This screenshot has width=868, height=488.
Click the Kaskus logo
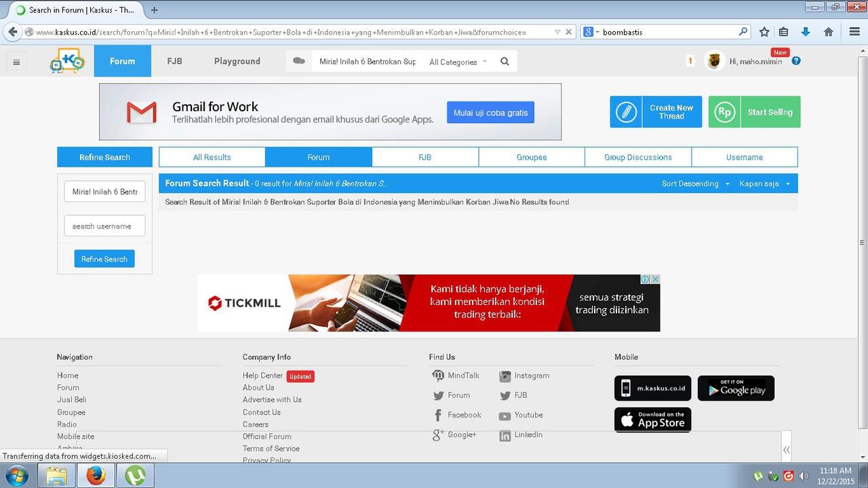pyautogui.click(x=67, y=61)
